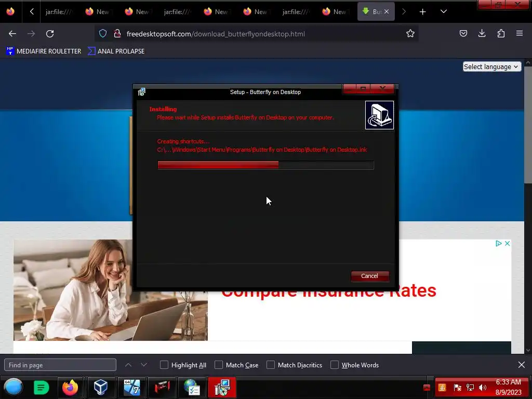
Task: Open VirtualBox from the taskbar
Action: click(101, 387)
